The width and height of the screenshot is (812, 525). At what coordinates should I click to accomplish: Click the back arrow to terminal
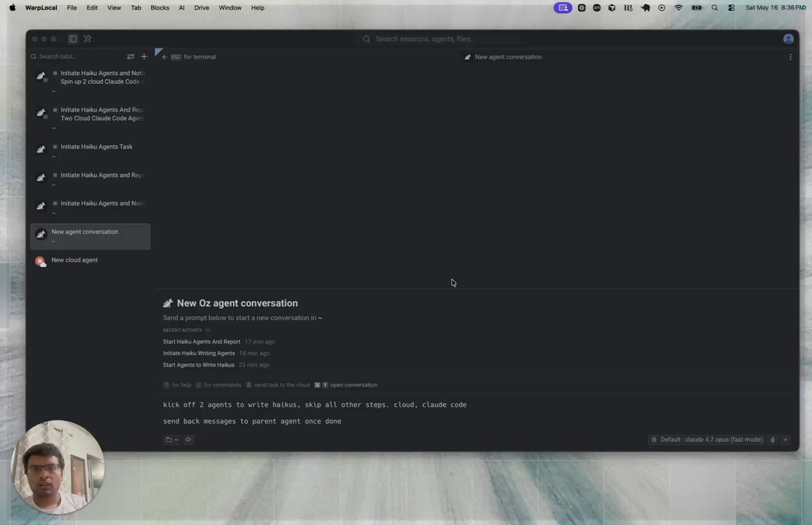click(x=165, y=57)
